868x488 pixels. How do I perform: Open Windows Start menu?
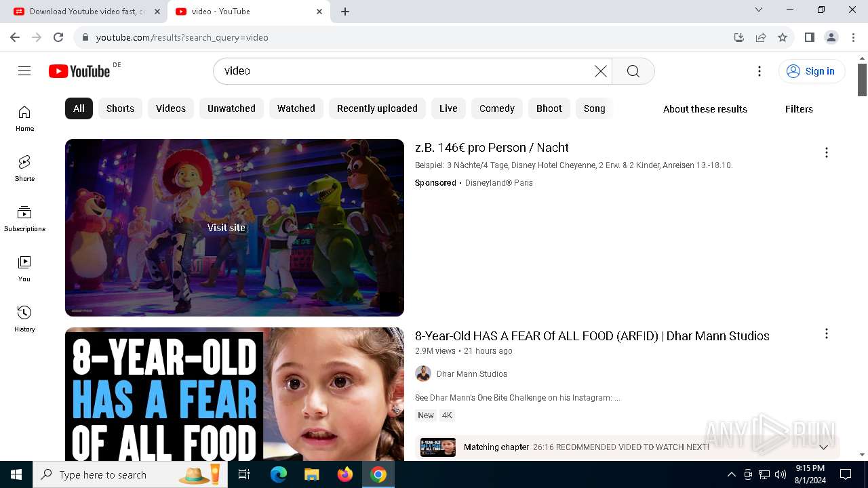(x=16, y=474)
